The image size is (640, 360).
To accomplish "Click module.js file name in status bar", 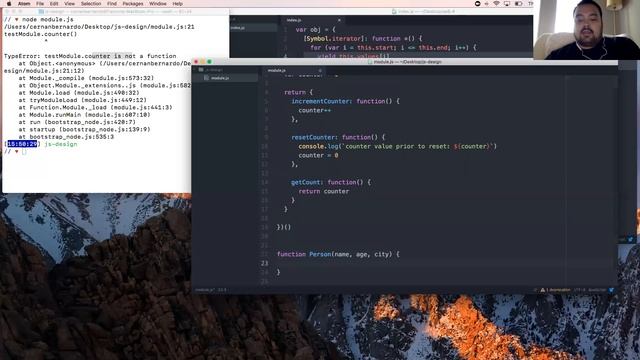I will [x=204, y=290].
